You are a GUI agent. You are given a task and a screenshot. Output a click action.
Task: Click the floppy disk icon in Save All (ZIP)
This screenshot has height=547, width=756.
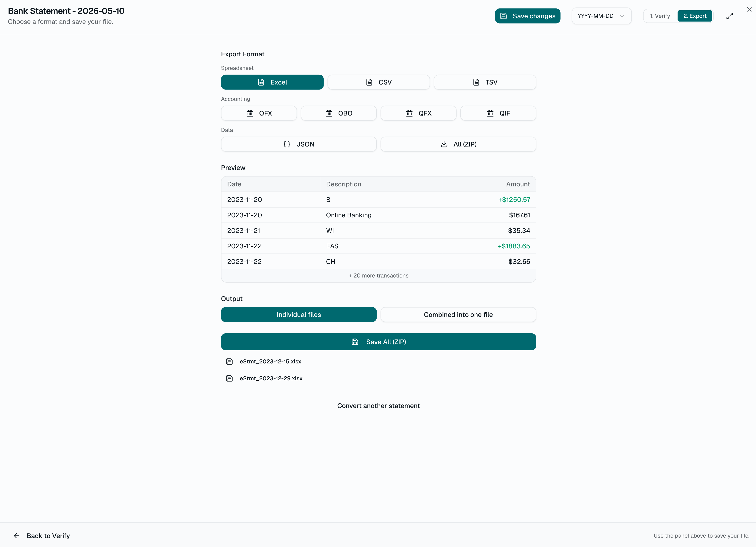(355, 342)
